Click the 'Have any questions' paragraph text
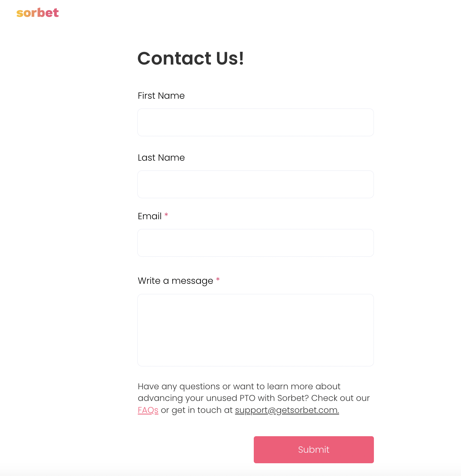The image size is (461, 476). (239, 386)
